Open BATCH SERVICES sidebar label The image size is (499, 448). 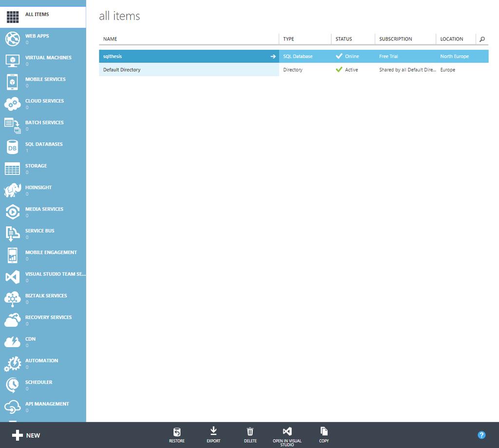pyautogui.click(x=44, y=122)
